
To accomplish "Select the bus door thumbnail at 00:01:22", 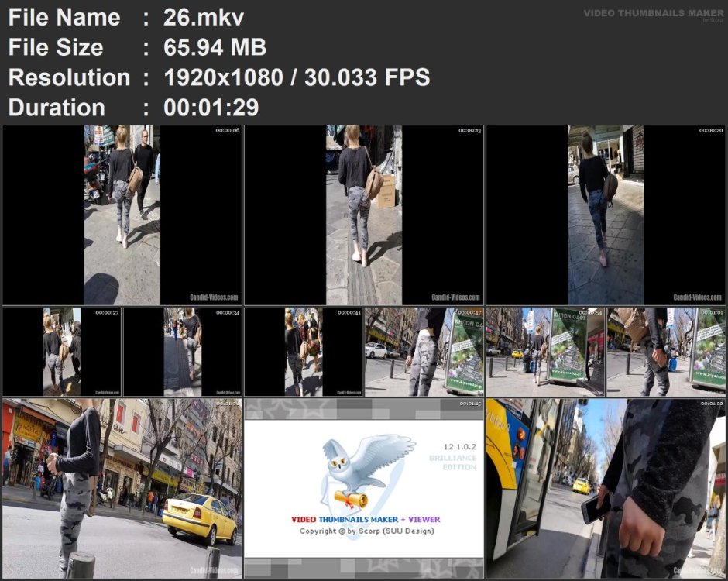I will coord(606,488).
